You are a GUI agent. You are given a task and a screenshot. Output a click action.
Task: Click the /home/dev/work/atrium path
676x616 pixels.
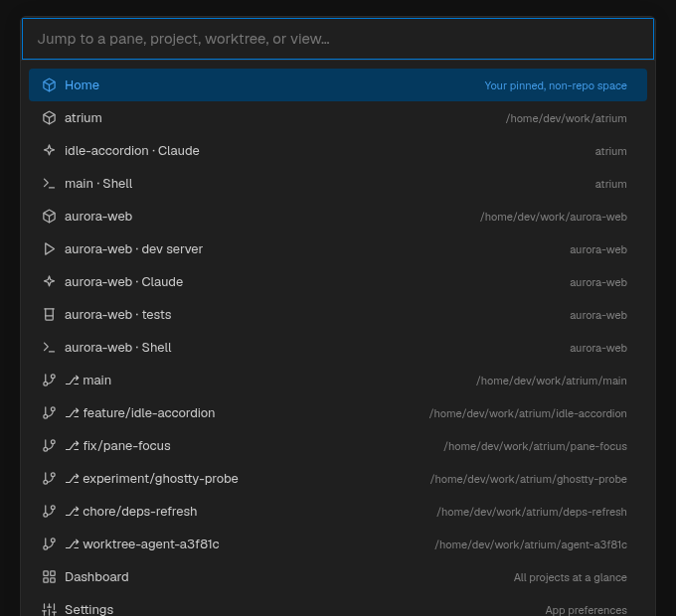pos(566,118)
